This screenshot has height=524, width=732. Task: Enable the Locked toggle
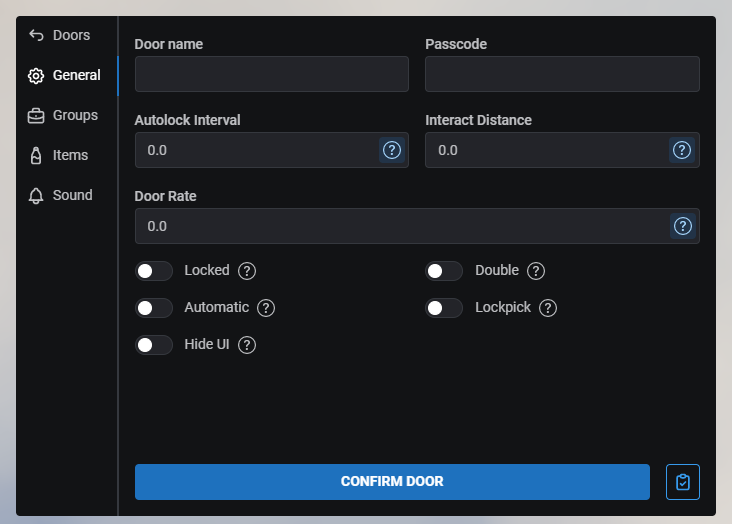[x=154, y=271]
